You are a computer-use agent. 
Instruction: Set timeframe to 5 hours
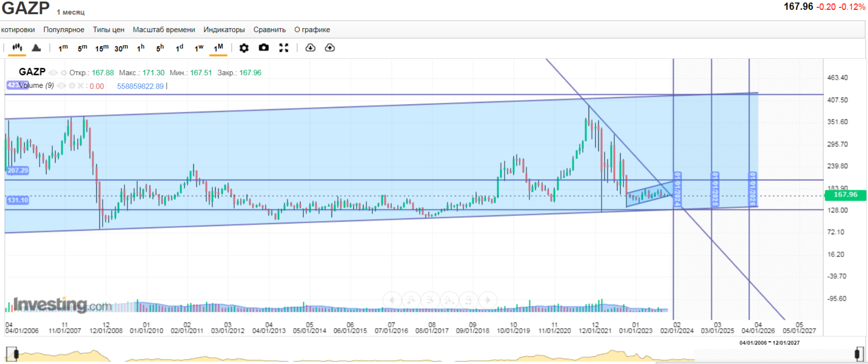tap(160, 48)
